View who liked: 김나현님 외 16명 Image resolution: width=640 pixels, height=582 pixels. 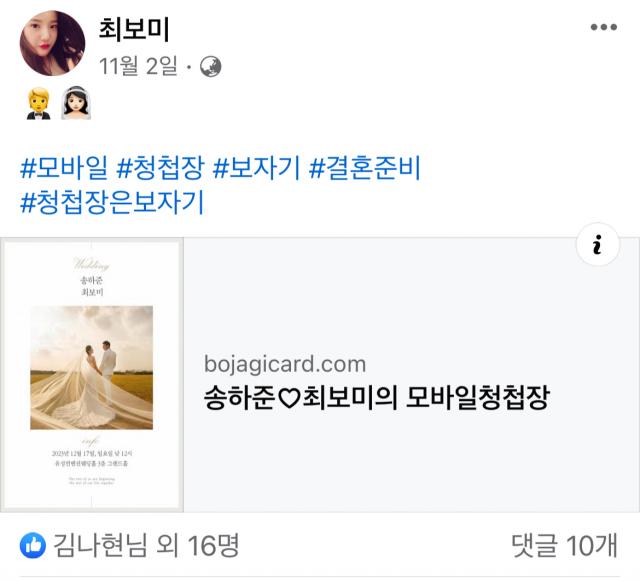click(146, 545)
